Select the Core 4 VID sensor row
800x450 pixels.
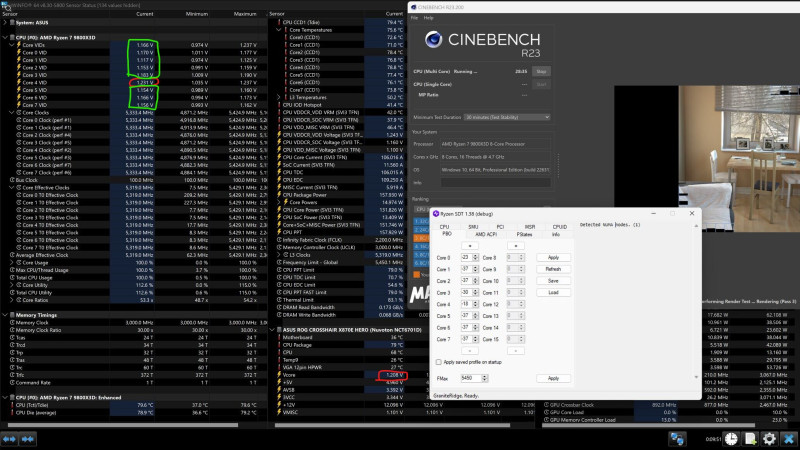click(134, 82)
